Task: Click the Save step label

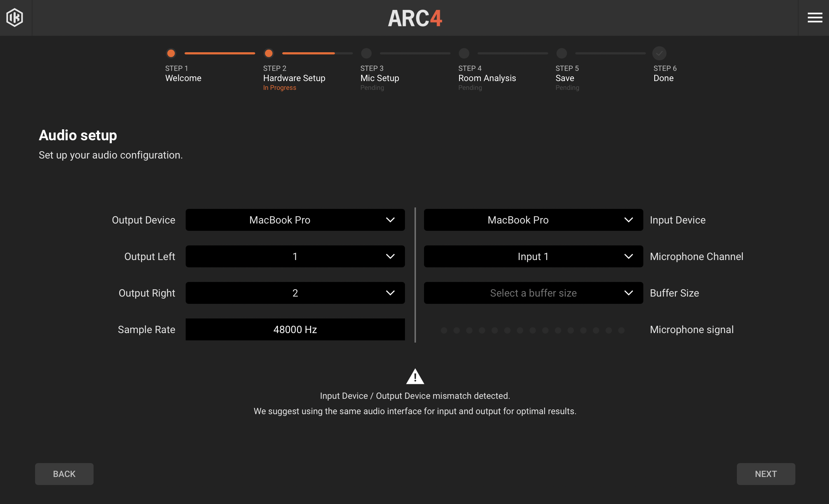Action: 565,78
